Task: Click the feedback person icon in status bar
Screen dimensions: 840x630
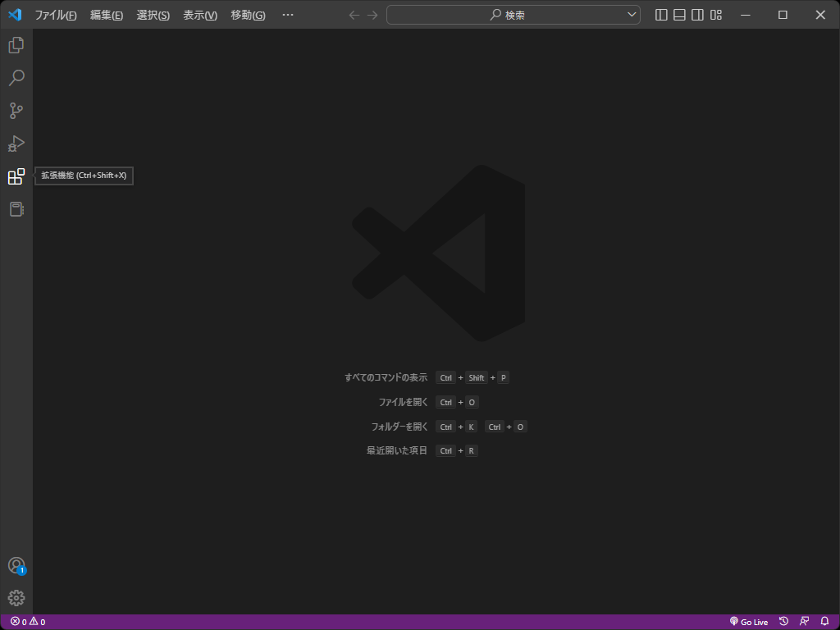Action: click(x=804, y=622)
